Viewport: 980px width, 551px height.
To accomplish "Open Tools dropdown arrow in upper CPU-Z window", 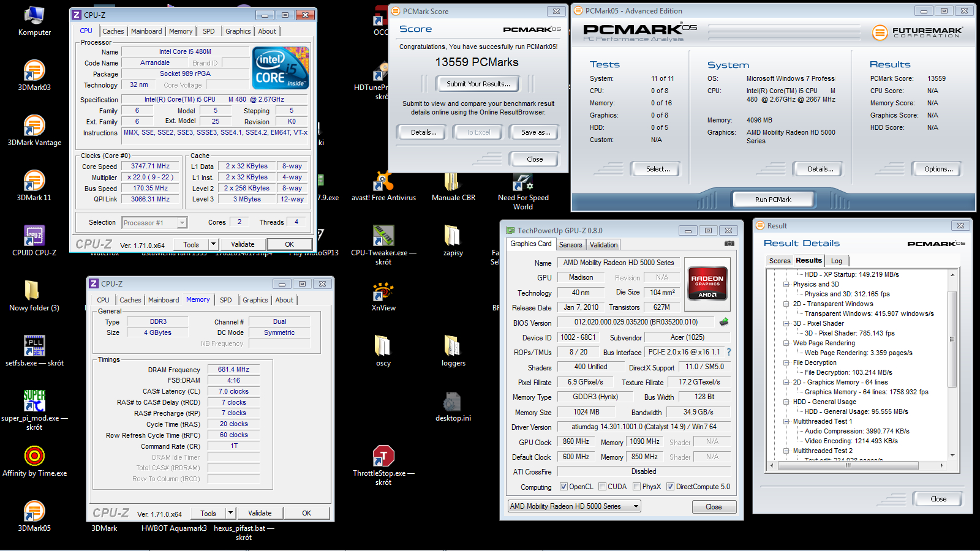I will click(213, 244).
